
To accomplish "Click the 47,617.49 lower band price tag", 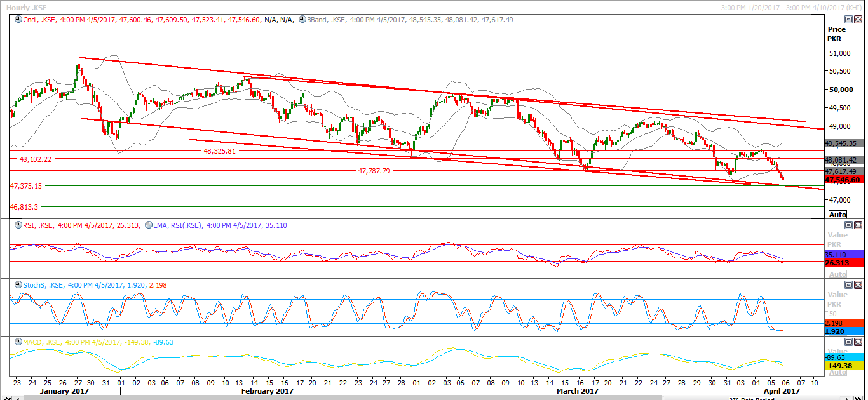I will (843, 171).
